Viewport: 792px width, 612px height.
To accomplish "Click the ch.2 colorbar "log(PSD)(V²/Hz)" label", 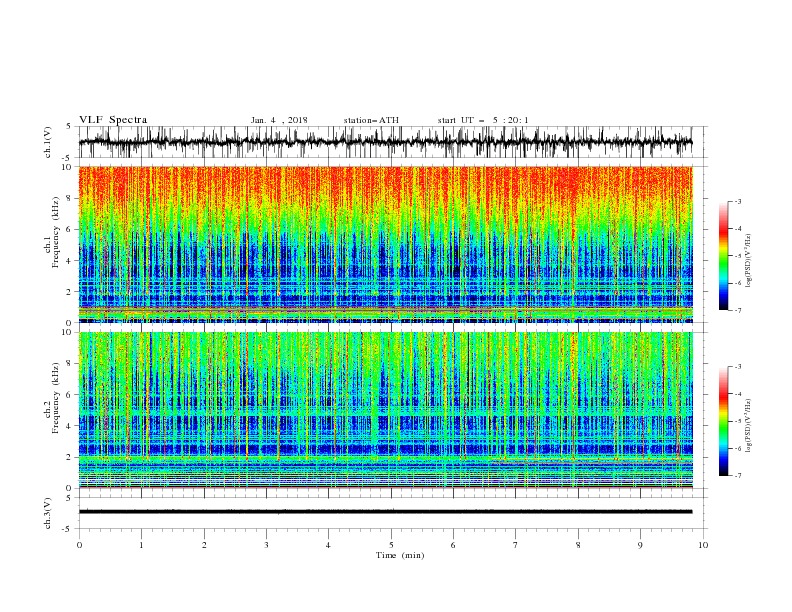I will coord(749,426).
